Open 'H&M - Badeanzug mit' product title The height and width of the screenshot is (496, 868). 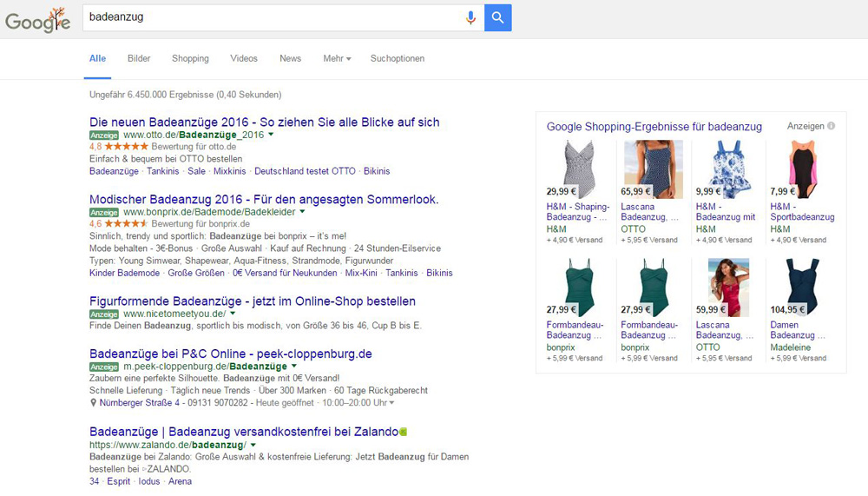725,212
